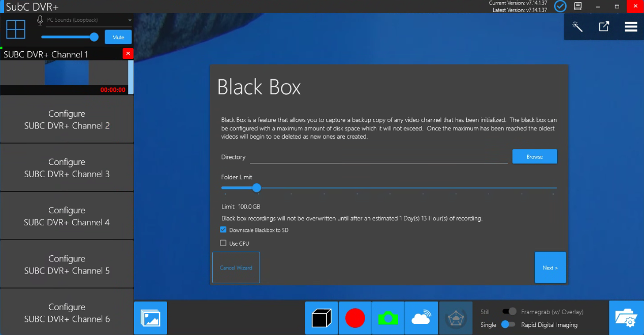
Task: Close SUBC DVR+ Channel 1
Action: pos(128,53)
